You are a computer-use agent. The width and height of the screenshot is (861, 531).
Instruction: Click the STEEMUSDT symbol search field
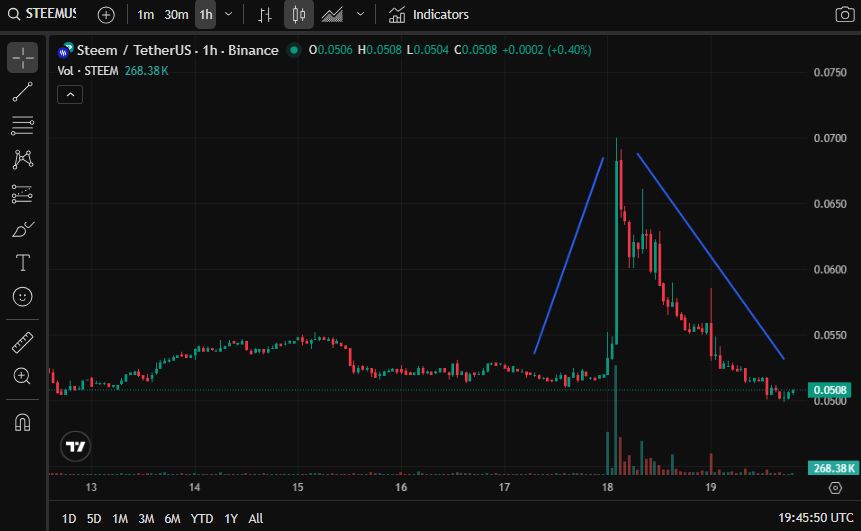51,14
